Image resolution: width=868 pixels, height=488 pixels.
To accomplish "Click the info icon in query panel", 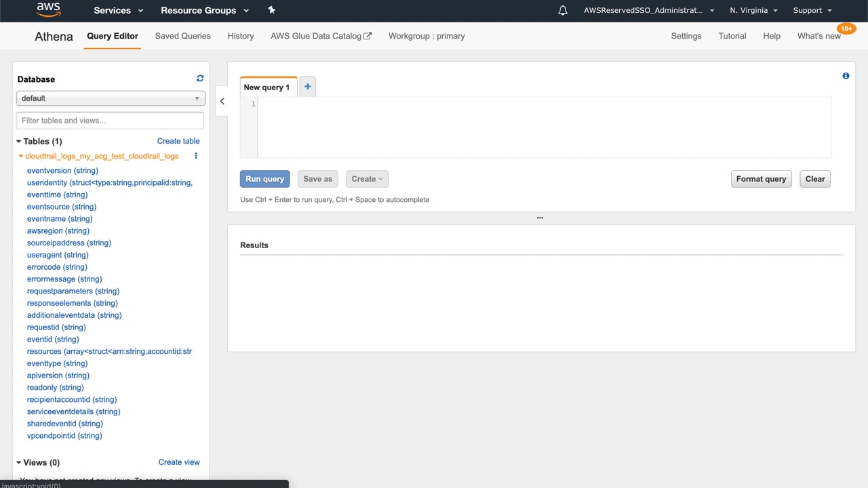I will pyautogui.click(x=846, y=76).
